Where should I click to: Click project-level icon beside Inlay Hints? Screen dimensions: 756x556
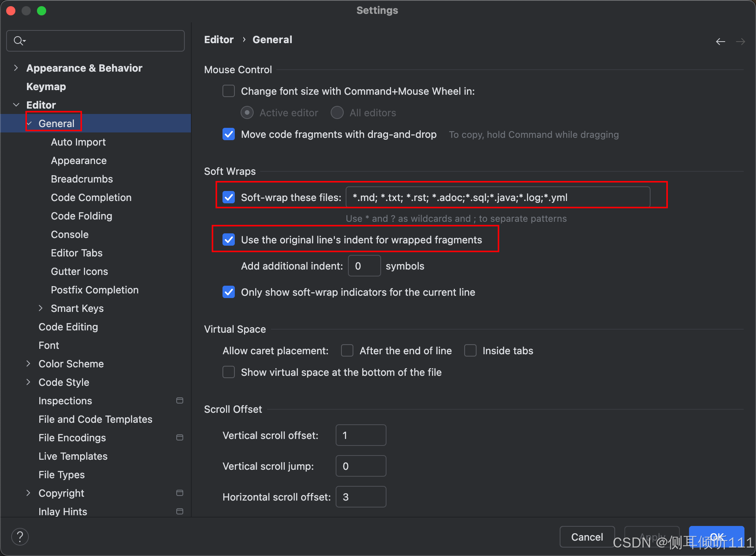(179, 511)
